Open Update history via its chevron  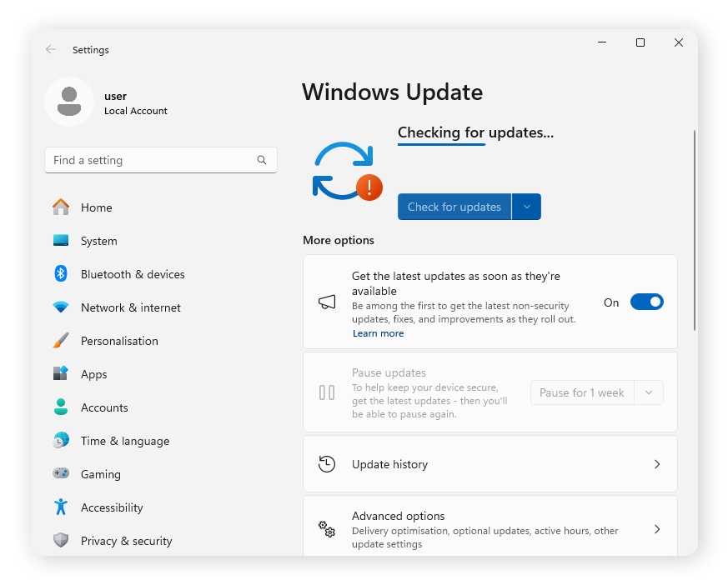coord(656,464)
